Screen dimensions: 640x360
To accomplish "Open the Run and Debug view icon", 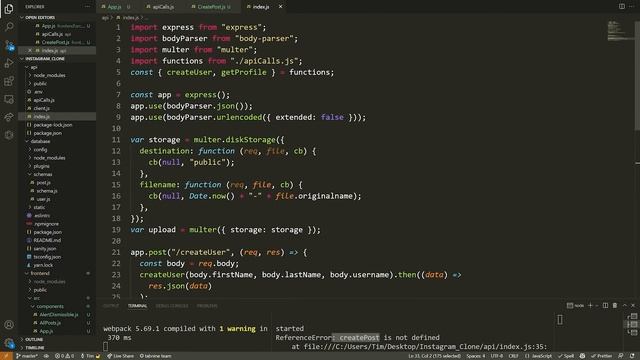I will 9,63.
